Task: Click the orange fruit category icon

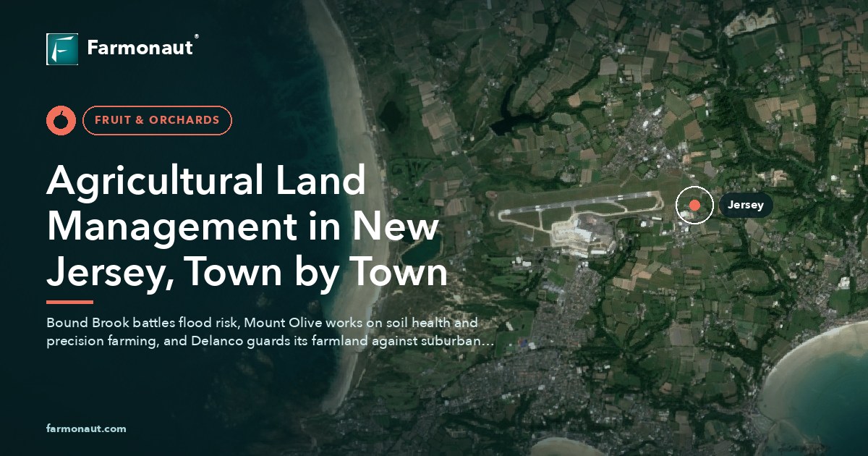Action: click(x=61, y=120)
